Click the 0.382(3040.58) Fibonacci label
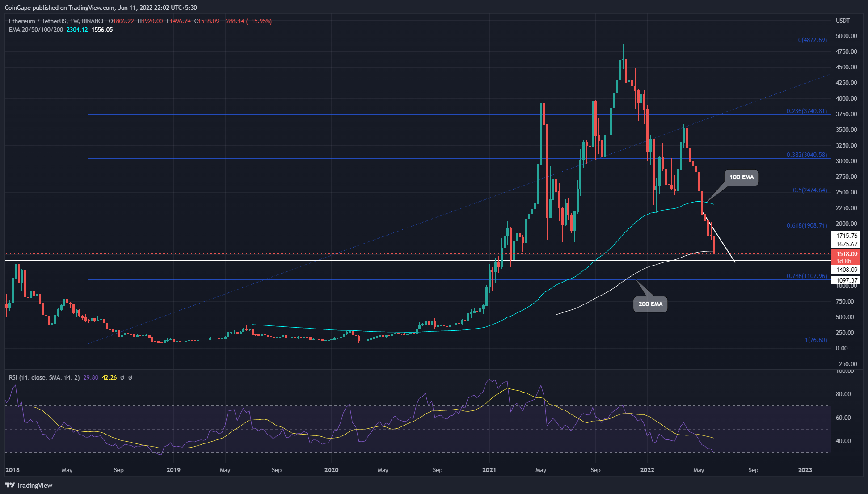The image size is (868, 494). 807,155
